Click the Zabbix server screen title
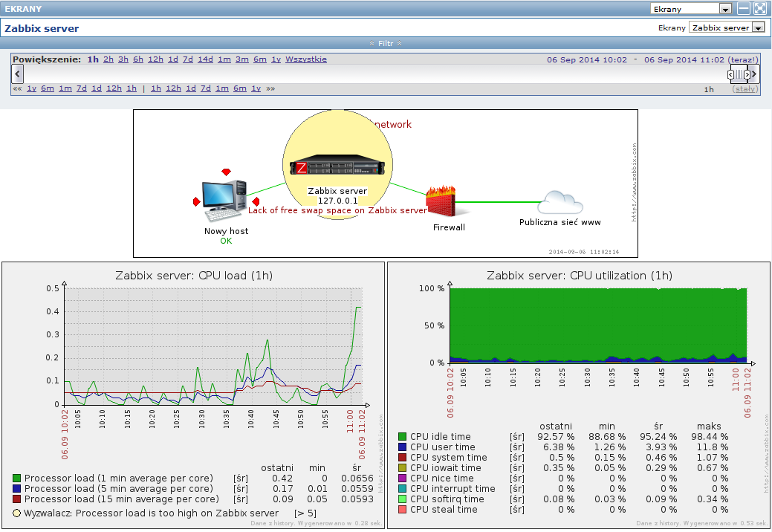Image resolution: width=772 pixels, height=532 pixels. coord(42,28)
